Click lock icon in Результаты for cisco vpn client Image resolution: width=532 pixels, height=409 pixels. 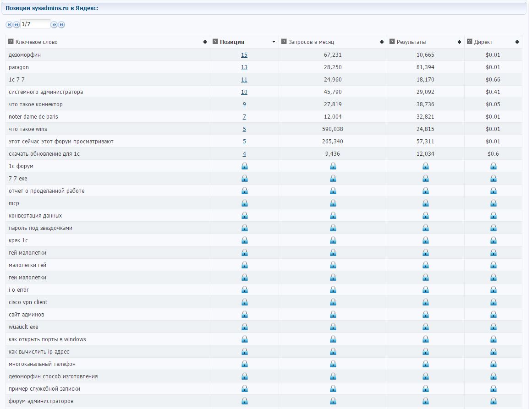click(426, 302)
